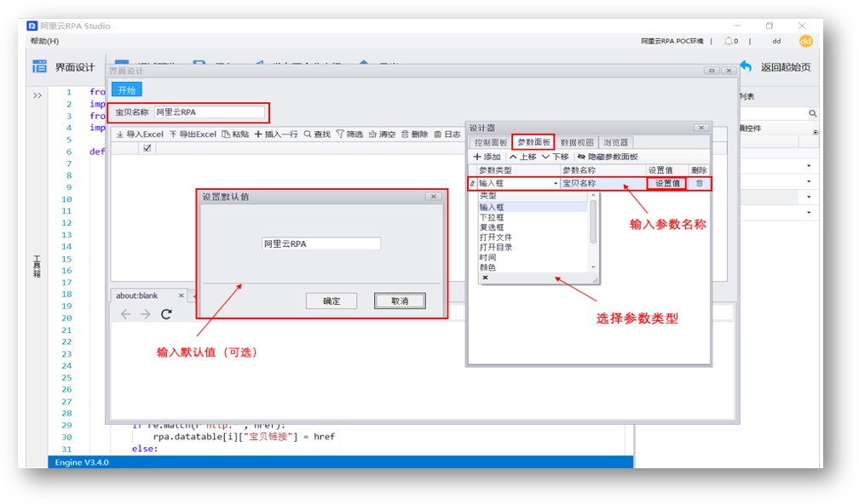Click the X icon at parameter type list bottom
Viewport: 859px width, 504px height.
[x=485, y=278]
